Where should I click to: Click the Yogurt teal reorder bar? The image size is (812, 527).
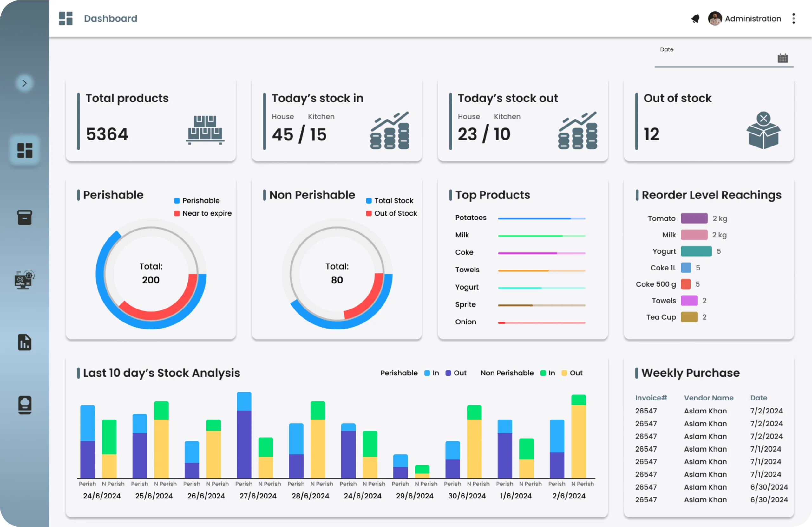tap(696, 251)
